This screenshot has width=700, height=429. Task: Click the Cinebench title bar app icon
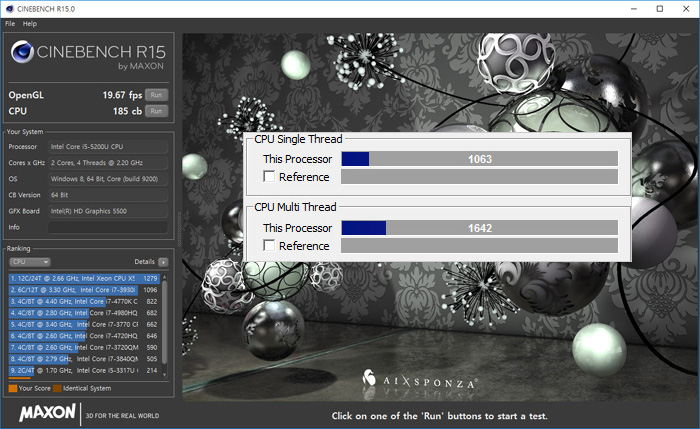coord(9,9)
